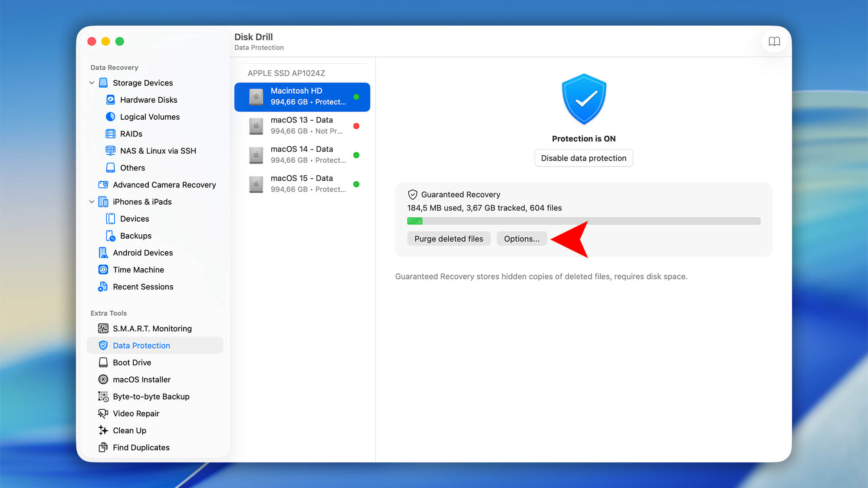Click the Hardware Disks icon
This screenshot has height=488, width=868.
tap(111, 100)
